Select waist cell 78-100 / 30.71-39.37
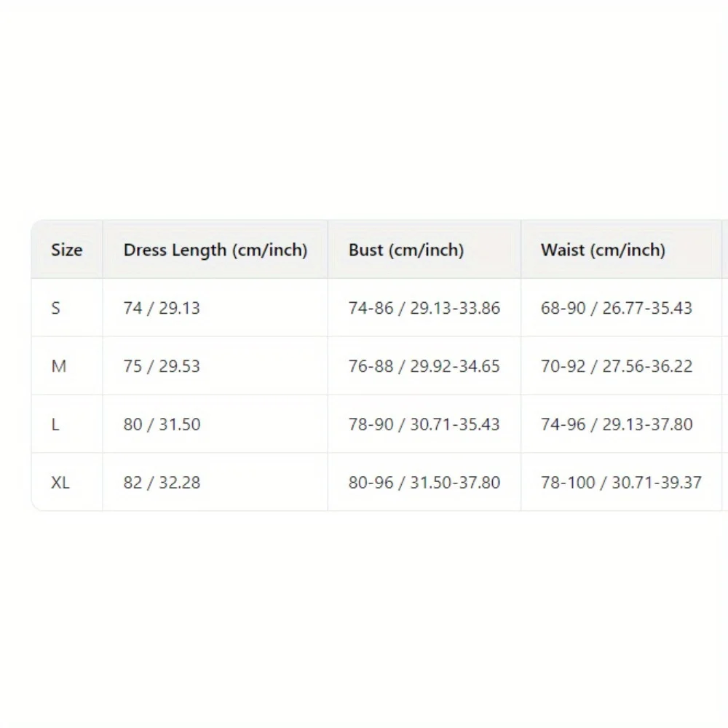 [x=621, y=483]
